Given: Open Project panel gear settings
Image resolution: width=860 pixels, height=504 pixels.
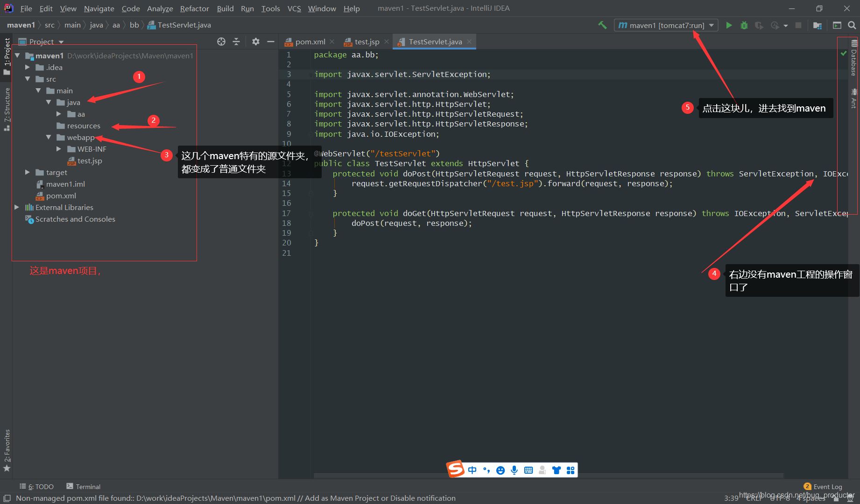Looking at the screenshot, I should pos(255,42).
